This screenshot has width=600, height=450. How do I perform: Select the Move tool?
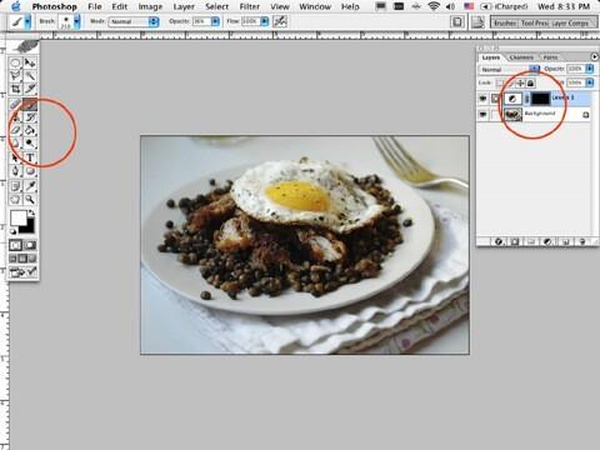pos(30,62)
